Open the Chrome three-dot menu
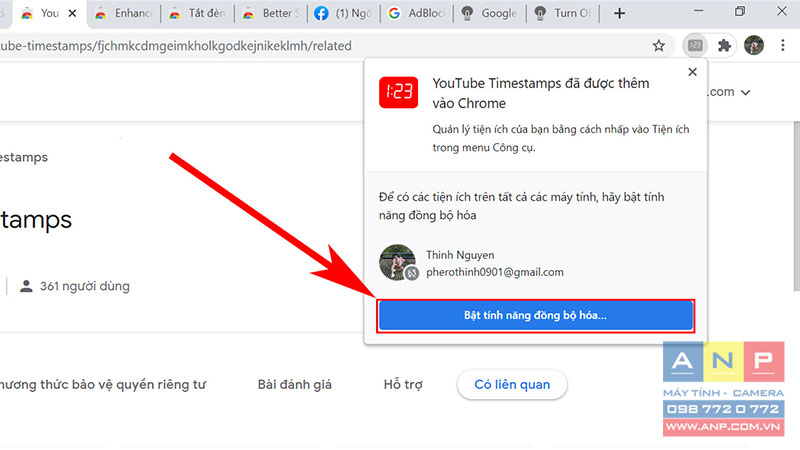The height and width of the screenshot is (450, 800). pyautogui.click(x=783, y=45)
